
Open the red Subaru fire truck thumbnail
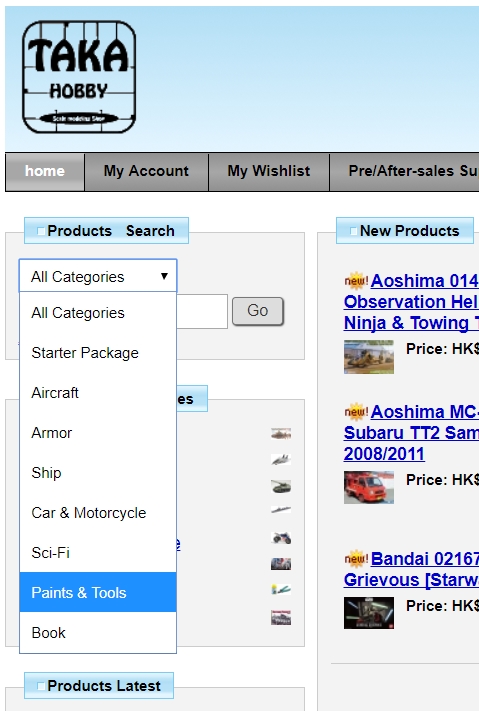[369, 487]
